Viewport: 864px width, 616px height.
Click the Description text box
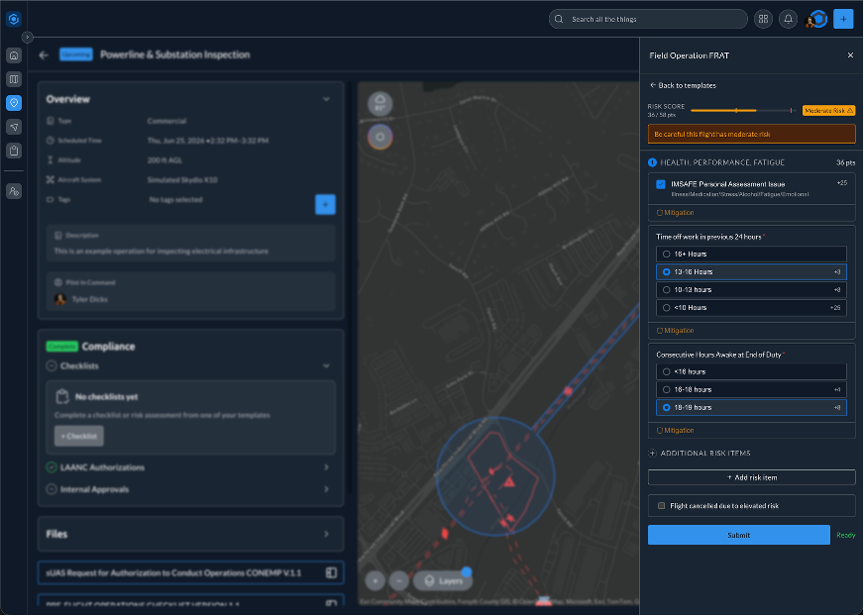(190, 243)
